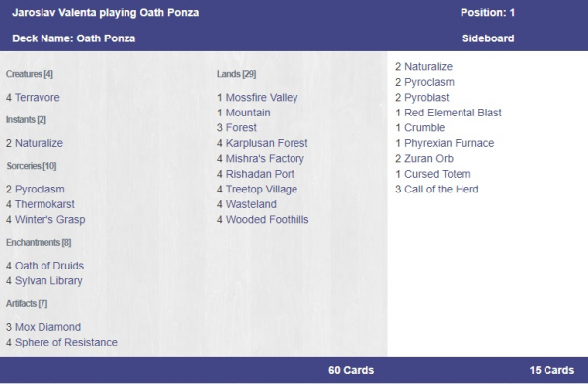Image resolution: width=588 pixels, height=384 pixels.
Task: Select Winter's Grasp card link
Action: coord(49,219)
